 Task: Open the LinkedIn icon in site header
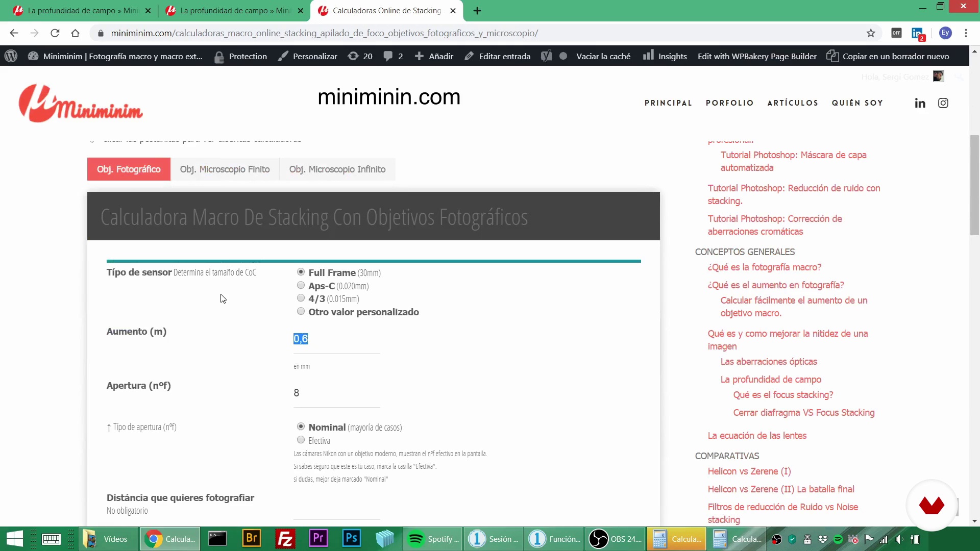tap(920, 103)
